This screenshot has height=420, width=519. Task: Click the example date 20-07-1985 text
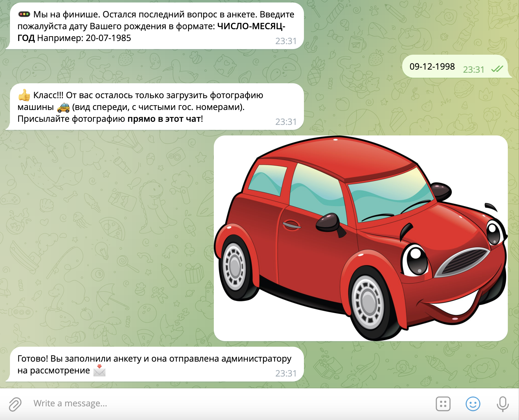(x=108, y=38)
